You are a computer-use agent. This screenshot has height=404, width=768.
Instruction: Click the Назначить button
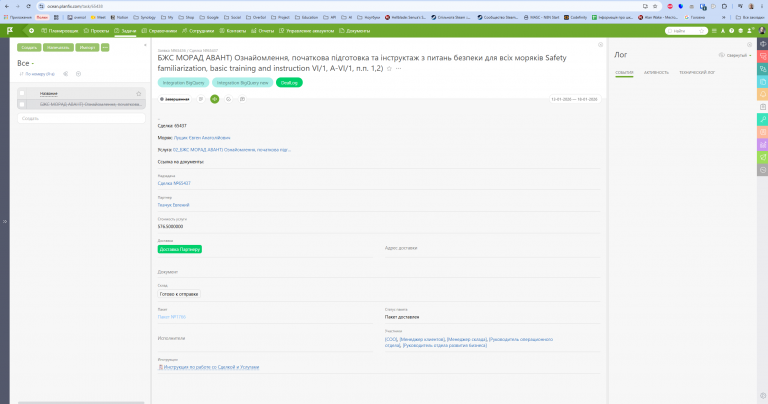pyautogui.click(x=58, y=48)
